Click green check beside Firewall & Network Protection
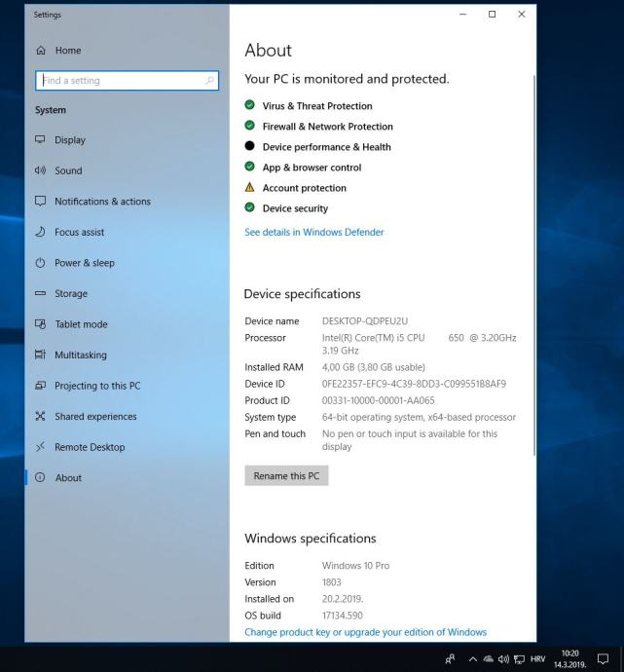Image resolution: width=624 pixels, height=672 pixels. point(249,126)
